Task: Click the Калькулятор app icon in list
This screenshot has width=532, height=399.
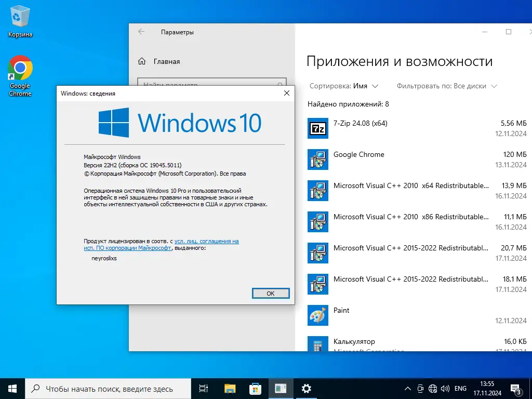Action: point(317,344)
